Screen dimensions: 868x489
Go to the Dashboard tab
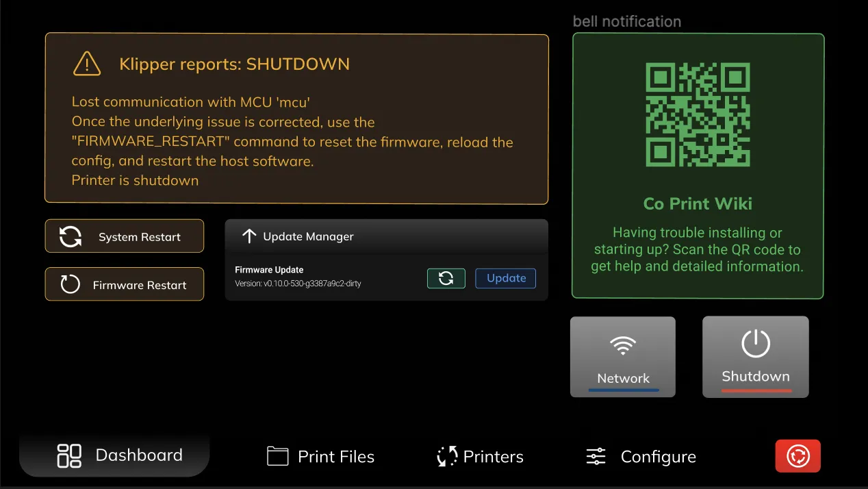pyautogui.click(x=114, y=455)
